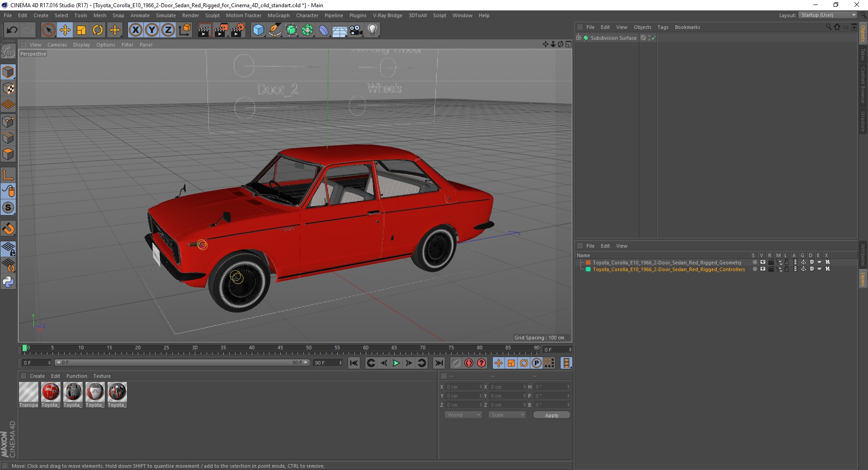Toggle lock for Controllers layer

tap(787, 269)
